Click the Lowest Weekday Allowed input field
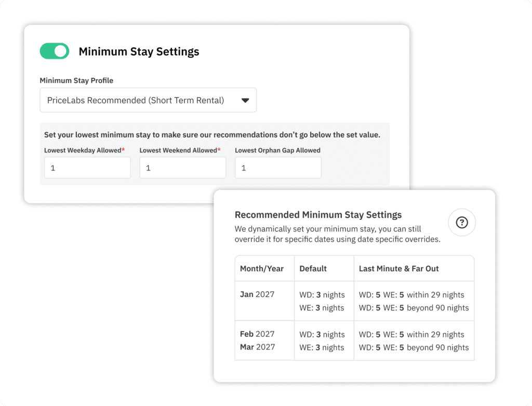 [x=87, y=168]
